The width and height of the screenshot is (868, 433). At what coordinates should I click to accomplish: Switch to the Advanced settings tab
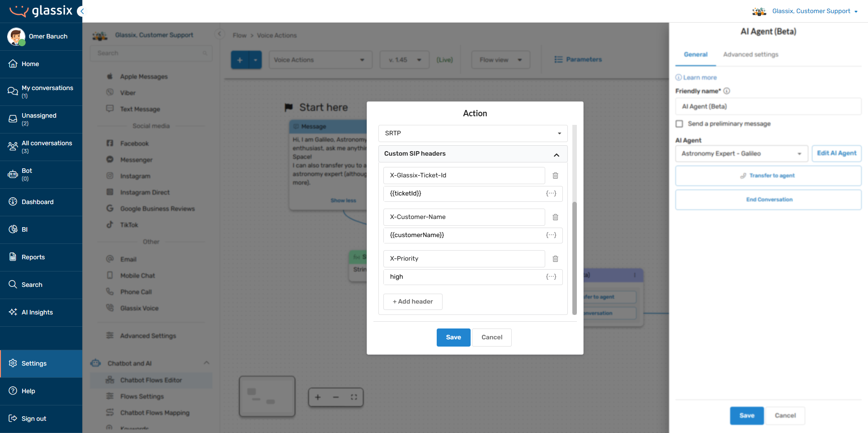tap(750, 54)
